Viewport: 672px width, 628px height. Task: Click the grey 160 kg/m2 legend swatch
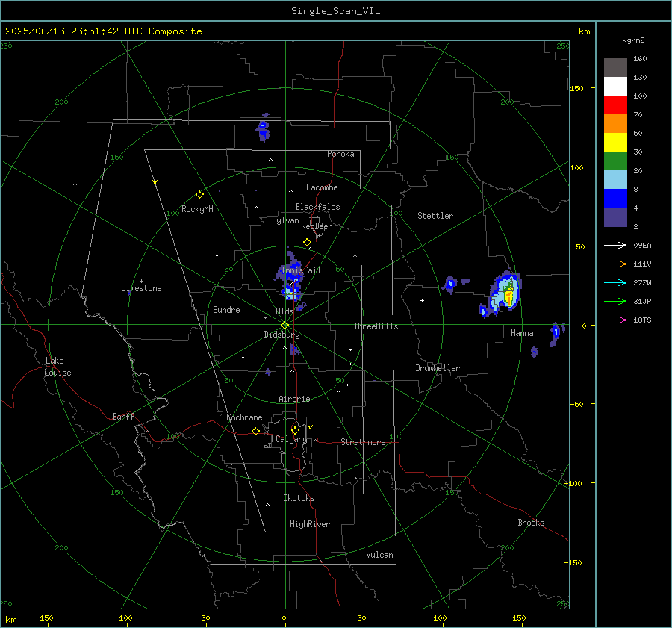click(x=615, y=68)
